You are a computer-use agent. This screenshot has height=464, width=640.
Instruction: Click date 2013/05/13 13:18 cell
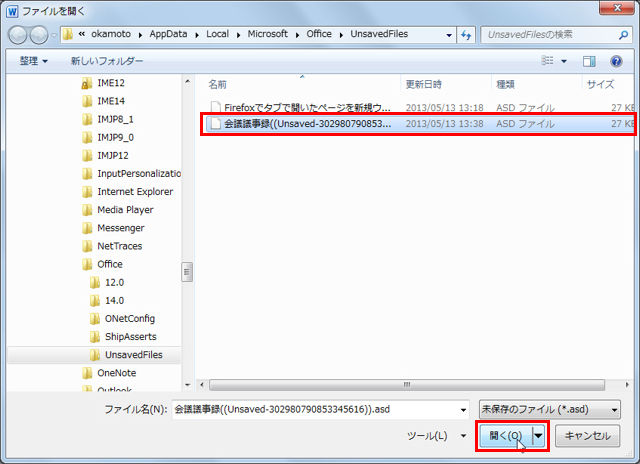pos(444,108)
